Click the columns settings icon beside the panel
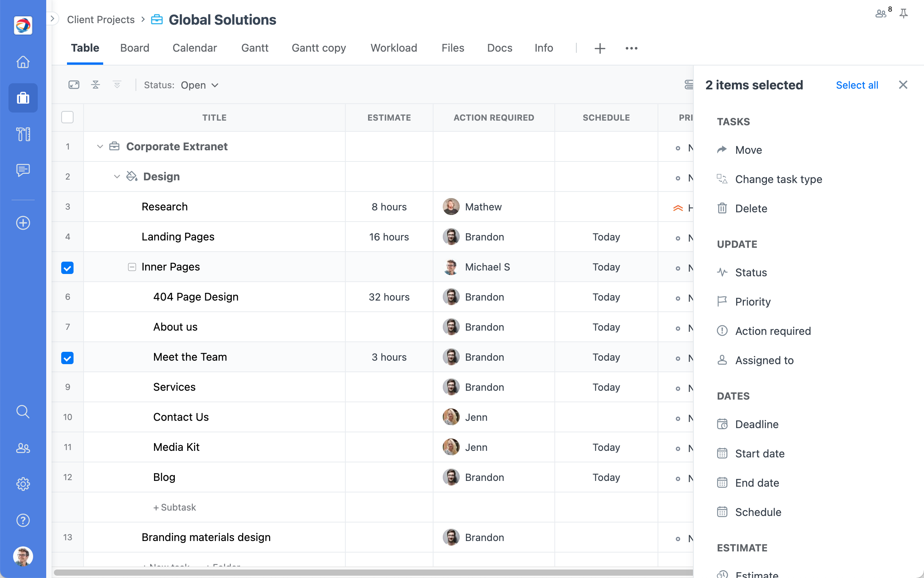The width and height of the screenshot is (924, 578). point(689,85)
